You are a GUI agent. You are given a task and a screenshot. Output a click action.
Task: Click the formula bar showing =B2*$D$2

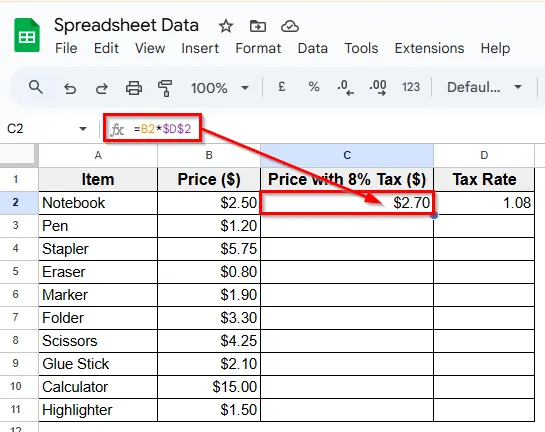click(162, 129)
